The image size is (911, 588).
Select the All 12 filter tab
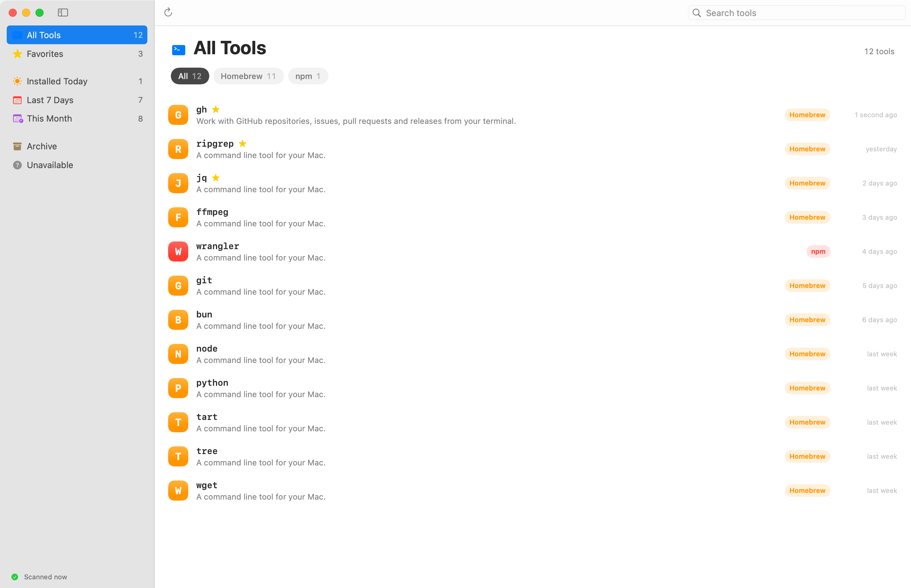tap(190, 76)
